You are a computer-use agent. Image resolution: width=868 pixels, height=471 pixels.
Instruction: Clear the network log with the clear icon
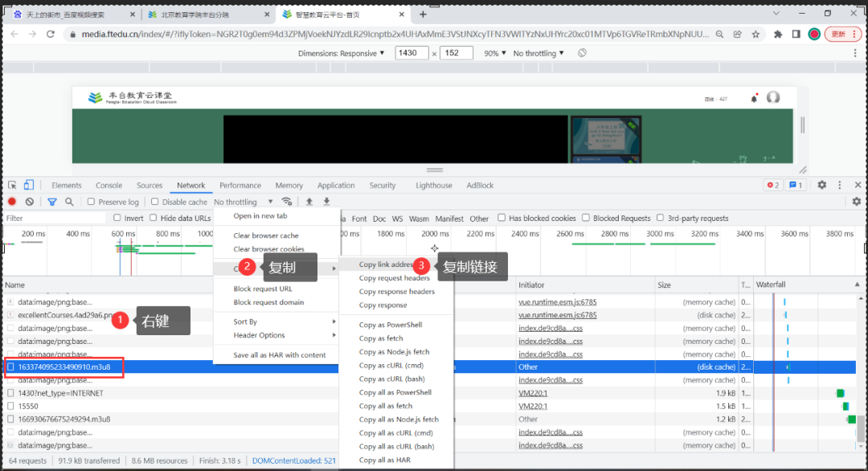click(30, 202)
